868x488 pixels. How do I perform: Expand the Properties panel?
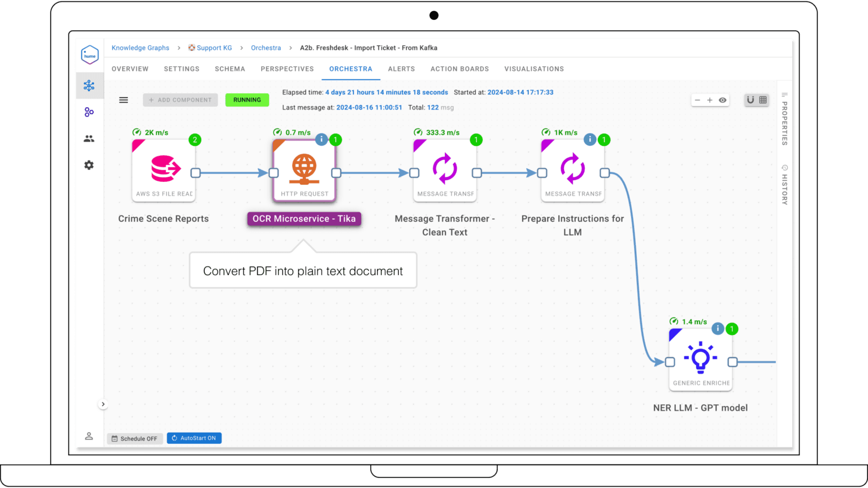pyautogui.click(x=784, y=121)
